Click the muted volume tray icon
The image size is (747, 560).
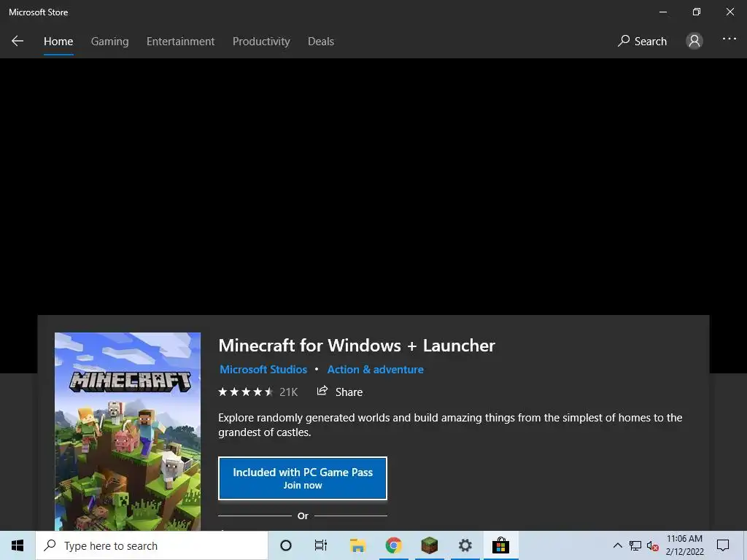[x=653, y=545]
